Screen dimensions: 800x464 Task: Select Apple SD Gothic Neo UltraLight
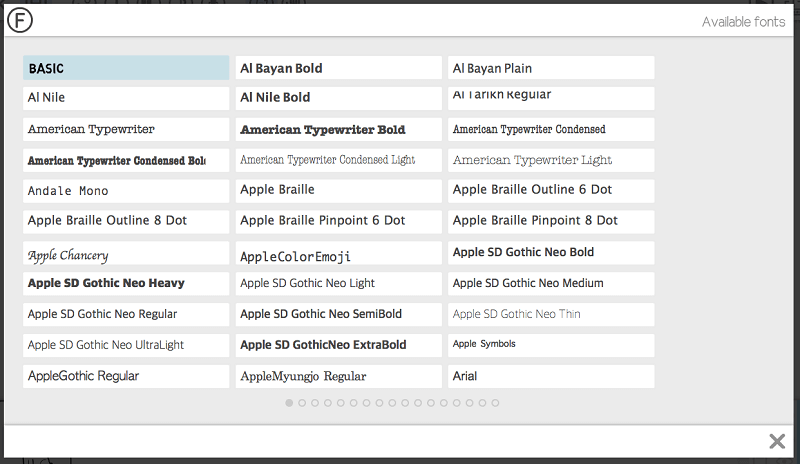126,345
